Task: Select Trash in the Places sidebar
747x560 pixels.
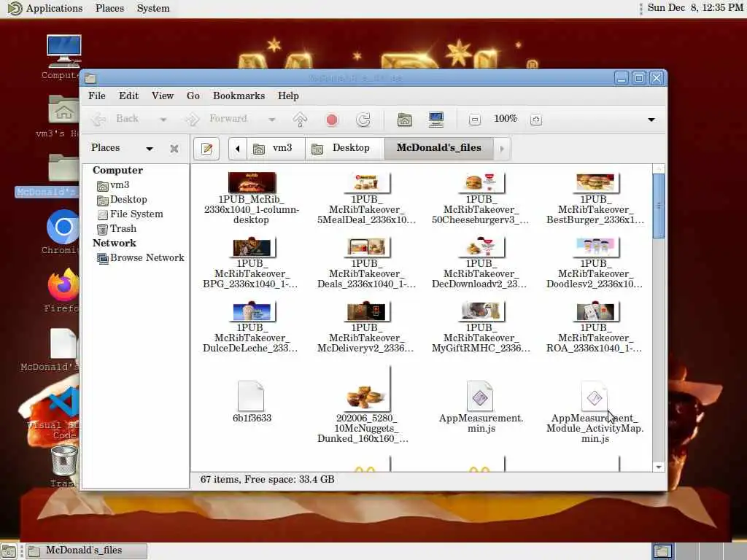Action: [x=117, y=228]
